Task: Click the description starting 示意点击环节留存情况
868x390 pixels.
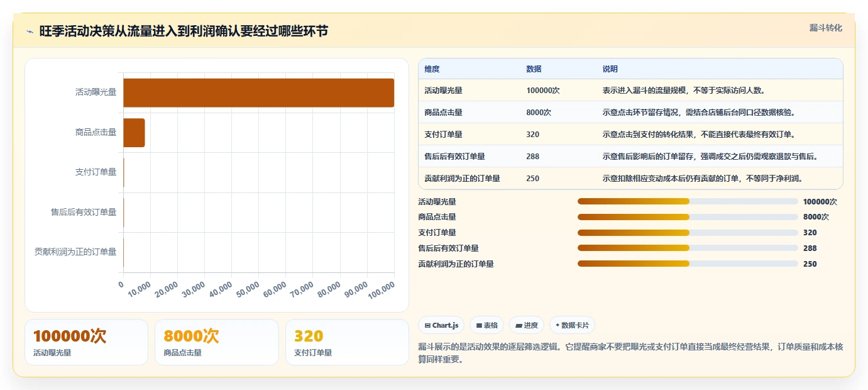Action: point(698,112)
